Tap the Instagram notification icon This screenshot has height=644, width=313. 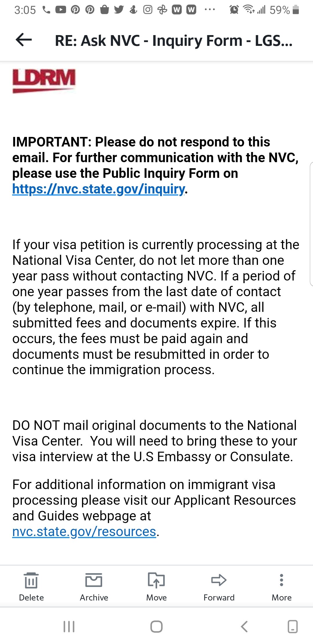[148, 10]
